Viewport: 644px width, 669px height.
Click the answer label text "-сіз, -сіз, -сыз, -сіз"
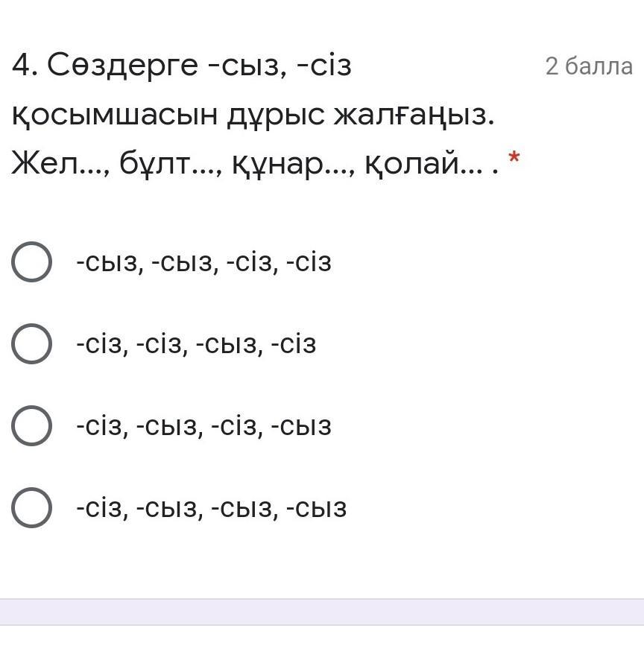click(196, 344)
